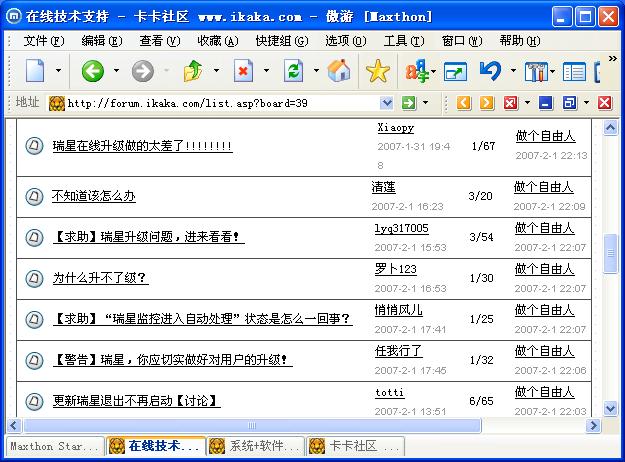Screen dimensions: 625x462
Task: Click the horizontal scrollbar thumb
Action: [252, 426]
